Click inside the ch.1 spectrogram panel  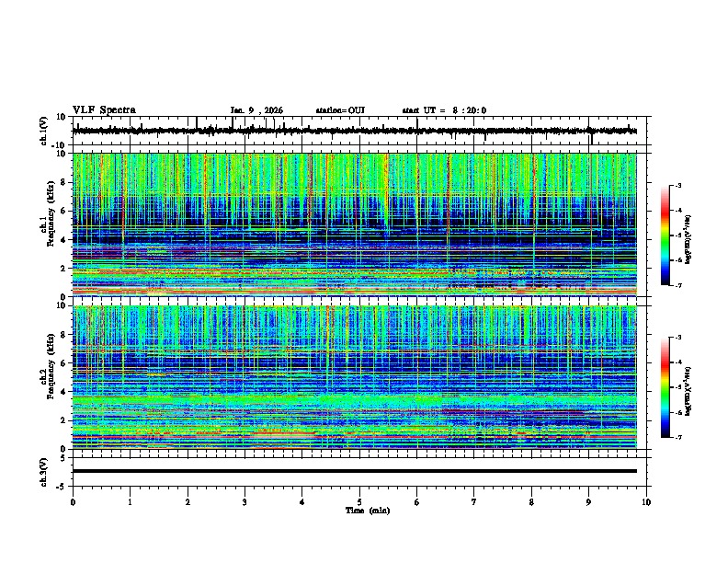point(354,224)
